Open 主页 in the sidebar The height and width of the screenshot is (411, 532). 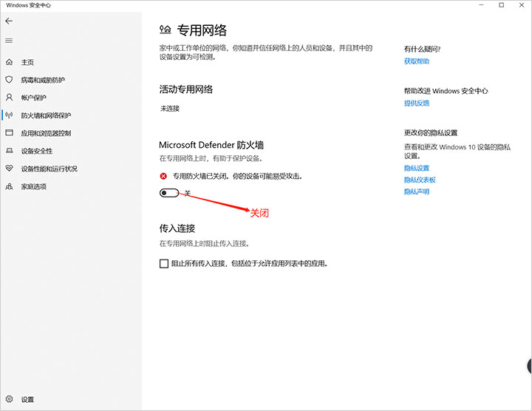pyautogui.click(x=27, y=62)
